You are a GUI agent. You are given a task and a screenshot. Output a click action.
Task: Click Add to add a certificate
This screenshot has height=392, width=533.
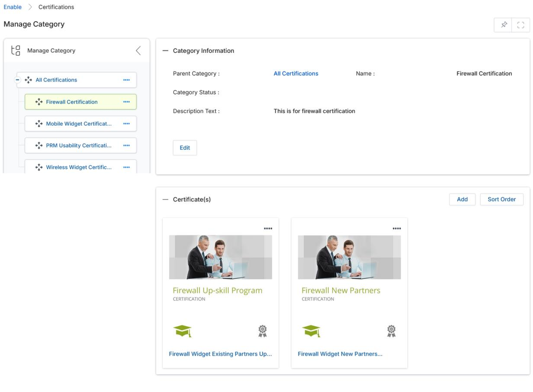pos(462,199)
